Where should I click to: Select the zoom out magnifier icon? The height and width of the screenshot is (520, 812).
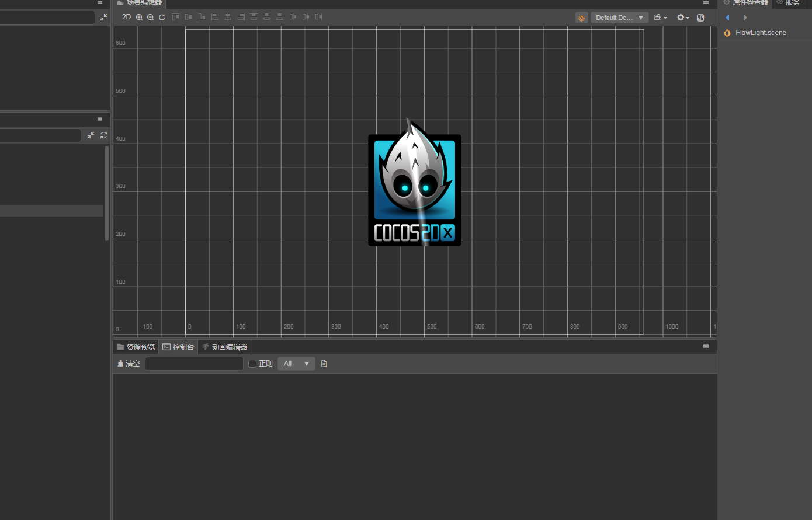tap(150, 17)
